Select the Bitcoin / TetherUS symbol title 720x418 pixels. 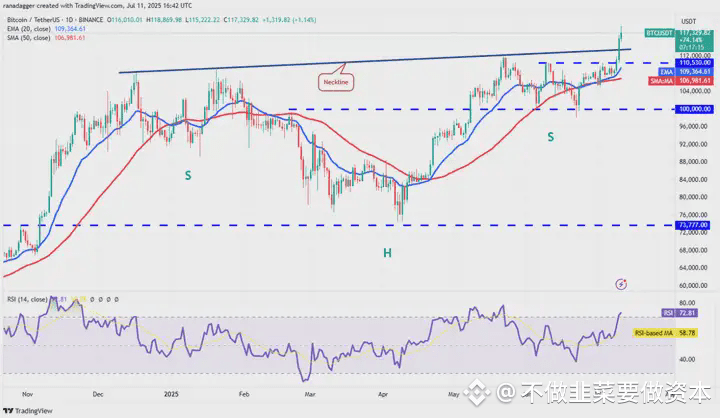click(x=55, y=20)
